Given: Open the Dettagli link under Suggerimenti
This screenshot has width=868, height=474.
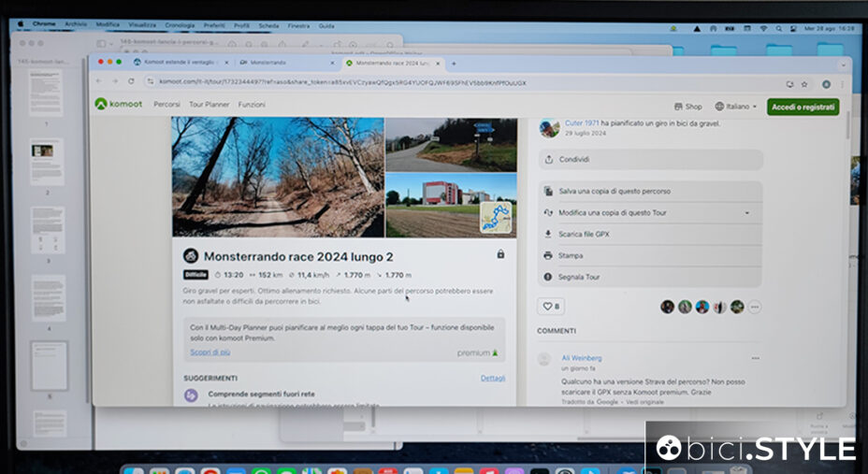Looking at the screenshot, I should [493, 379].
